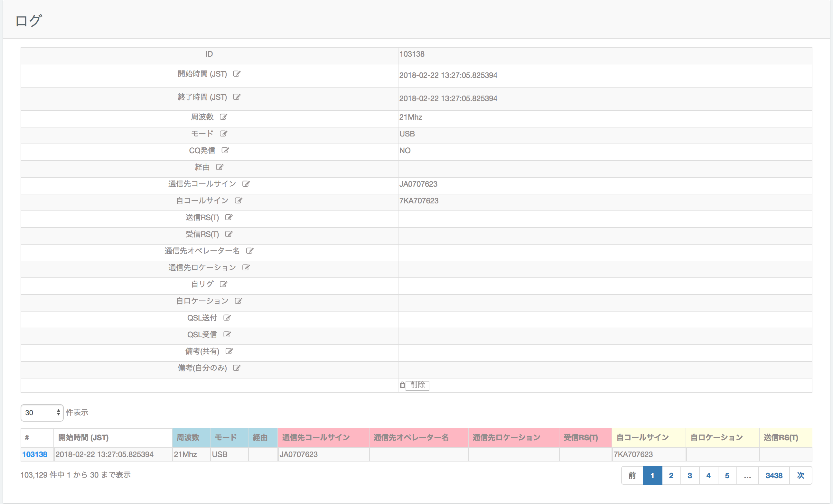Click page 3 in pagination

[x=689, y=475]
